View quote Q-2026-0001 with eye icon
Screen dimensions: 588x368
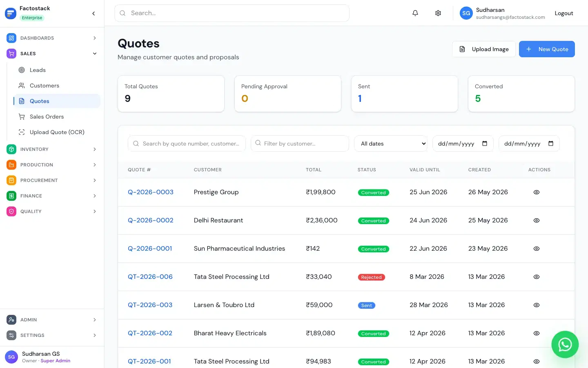(537, 249)
